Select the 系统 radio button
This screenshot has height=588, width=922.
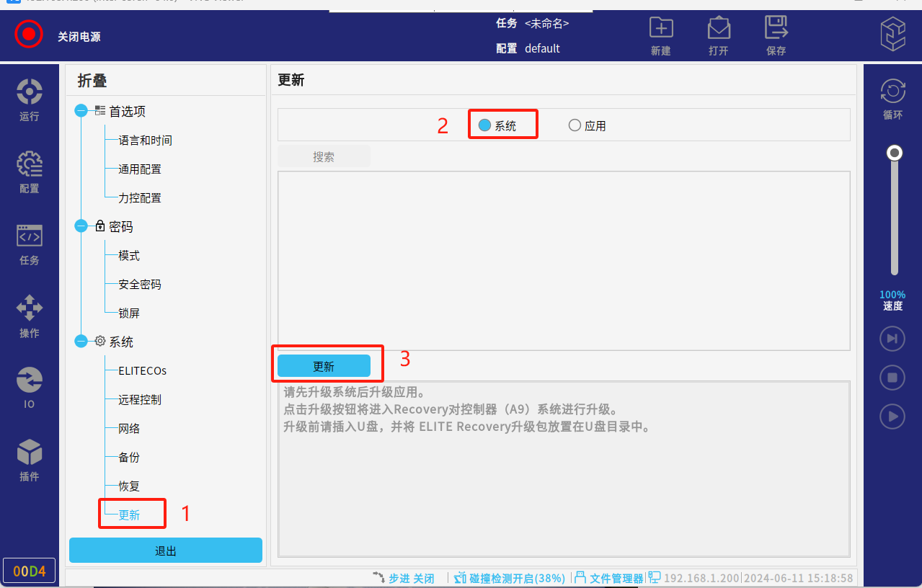pyautogui.click(x=485, y=125)
